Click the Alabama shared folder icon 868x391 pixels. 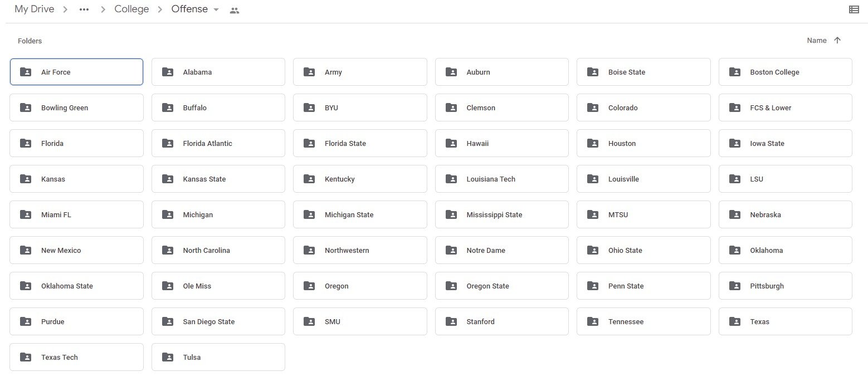click(x=167, y=72)
